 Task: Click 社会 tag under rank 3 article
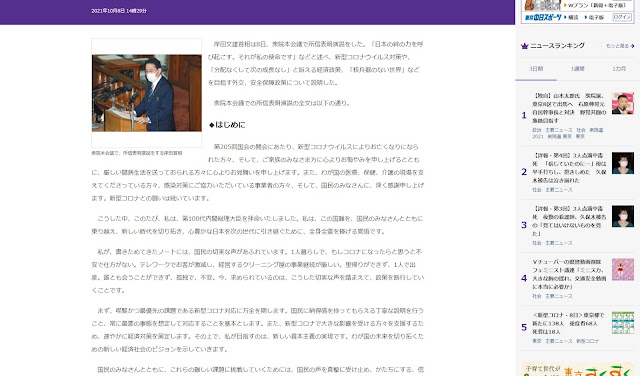(x=537, y=243)
